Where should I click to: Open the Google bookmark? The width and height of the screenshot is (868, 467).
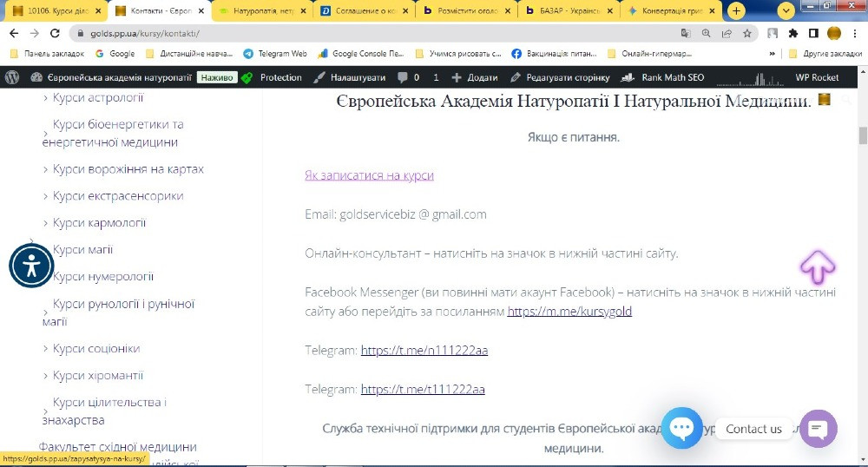click(x=115, y=54)
